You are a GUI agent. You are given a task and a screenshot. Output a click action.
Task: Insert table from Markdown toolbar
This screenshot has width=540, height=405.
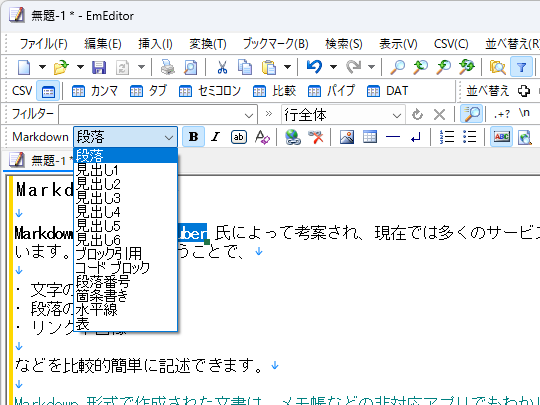click(370, 137)
